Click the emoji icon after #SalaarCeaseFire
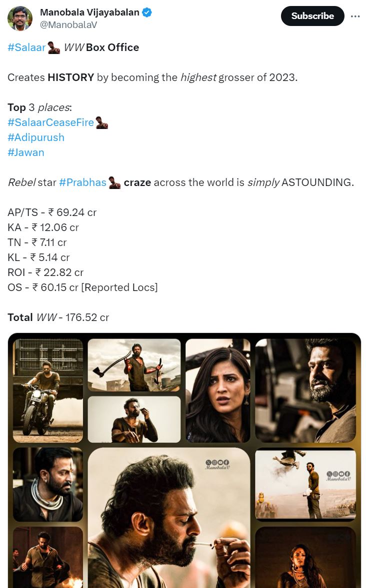 (101, 122)
